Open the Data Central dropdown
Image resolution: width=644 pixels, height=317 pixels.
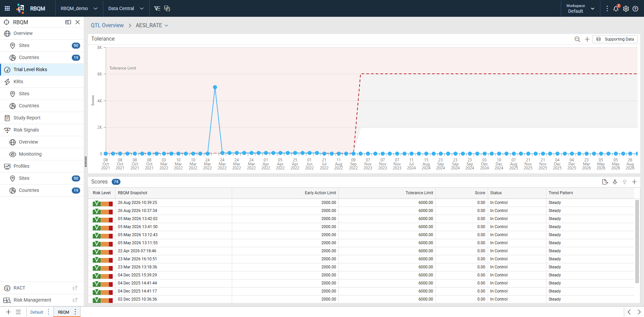tap(126, 8)
